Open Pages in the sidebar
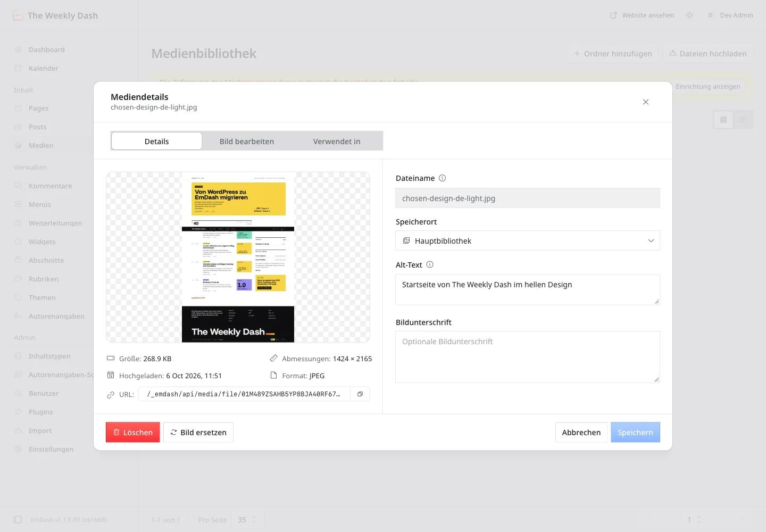Viewport: 766px width, 532px height. (38, 109)
